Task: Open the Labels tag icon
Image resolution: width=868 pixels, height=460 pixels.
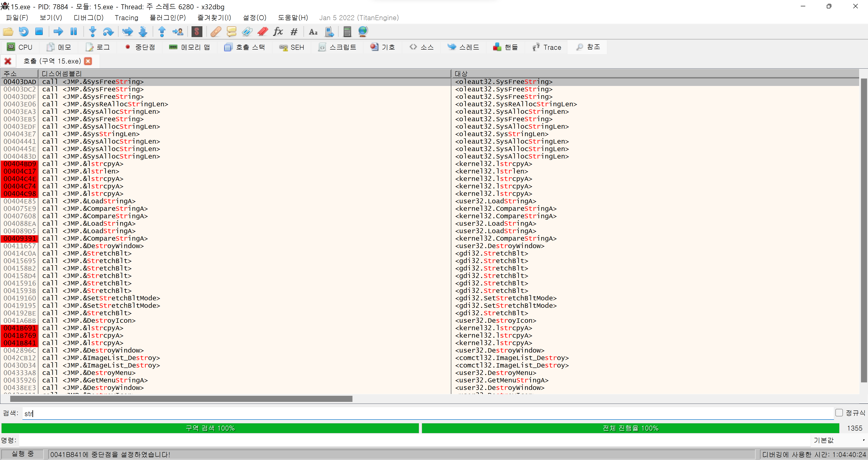Action: pyautogui.click(x=247, y=32)
